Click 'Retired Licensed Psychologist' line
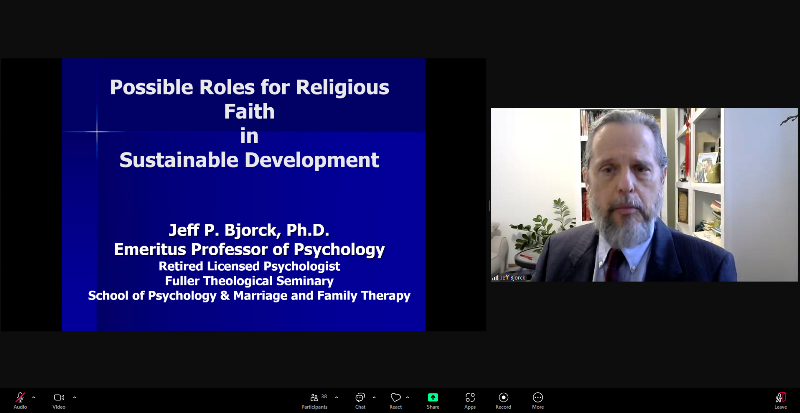 pyautogui.click(x=249, y=266)
